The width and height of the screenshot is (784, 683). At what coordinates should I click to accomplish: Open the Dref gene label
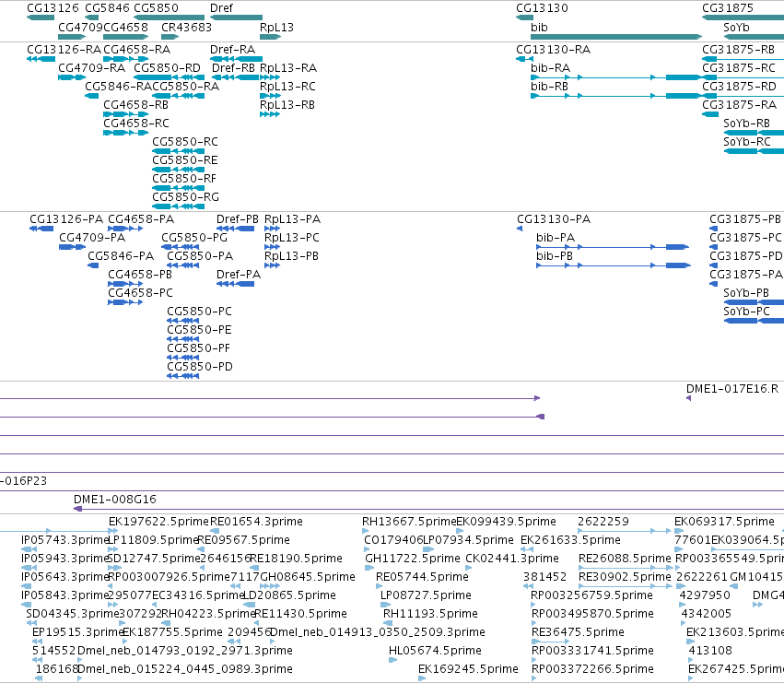click(x=221, y=8)
